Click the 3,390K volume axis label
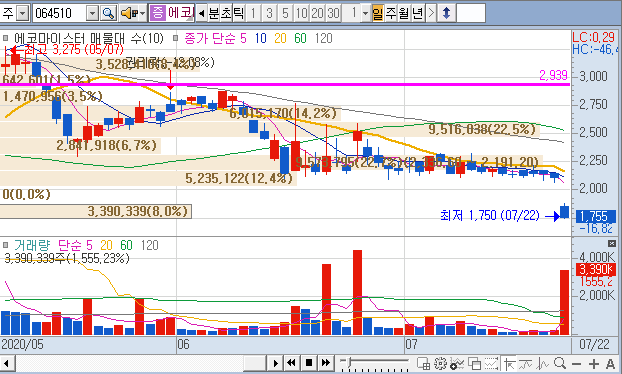The height and width of the screenshot is (374, 622). click(x=596, y=270)
